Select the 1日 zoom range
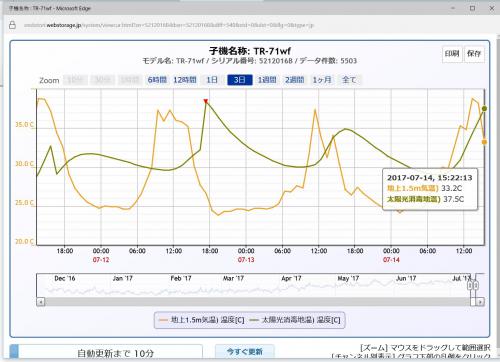This screenshot has height=362, width=500. click(x=212, y=80)
